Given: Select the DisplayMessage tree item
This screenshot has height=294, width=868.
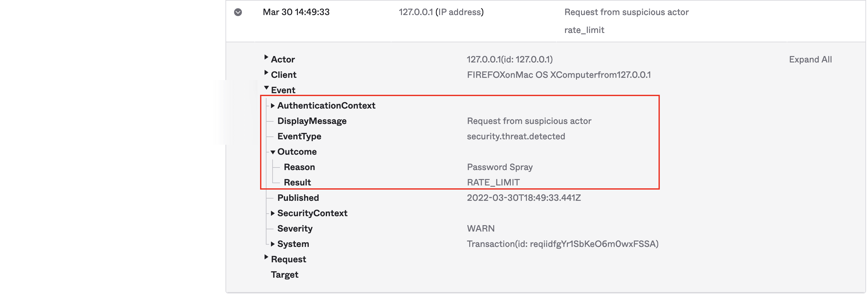Looking at the screenshot, I should tap(312, 121).
